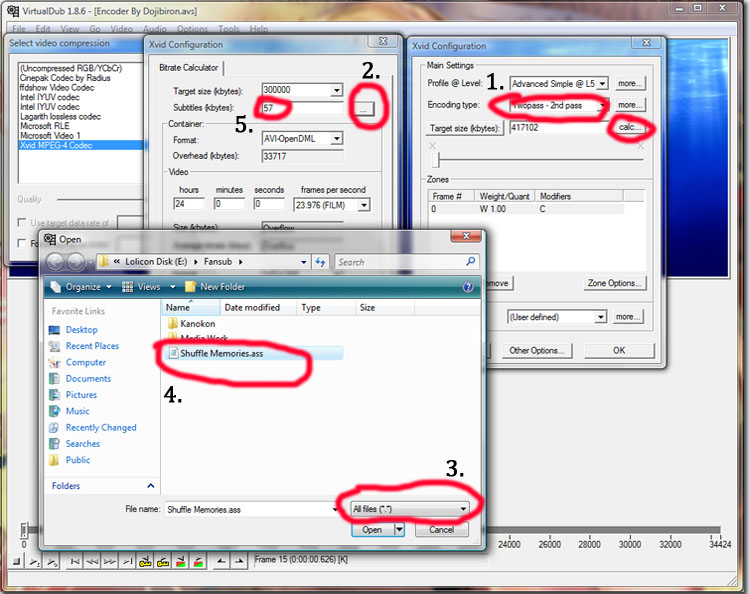Click the Subtitles (kbytes) input field

pos(302,108)
